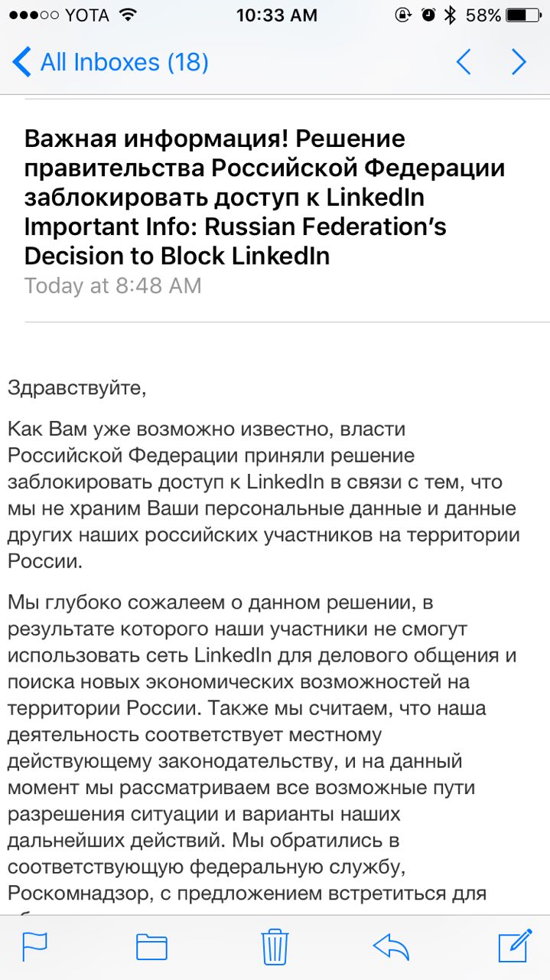This screenshot has height=980, width=550.
Task: Tap the reply arrow icon
Action: tap(391, 946)
